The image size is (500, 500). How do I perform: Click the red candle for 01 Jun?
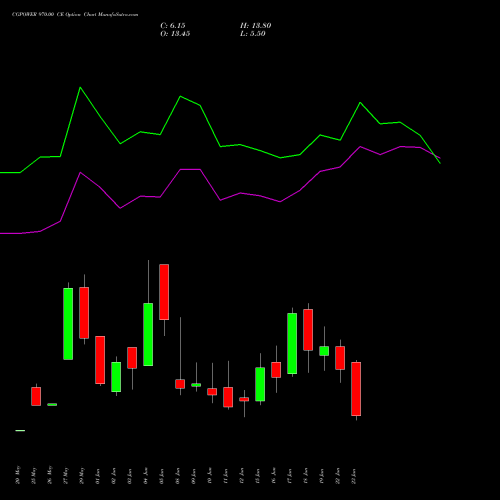100,360
